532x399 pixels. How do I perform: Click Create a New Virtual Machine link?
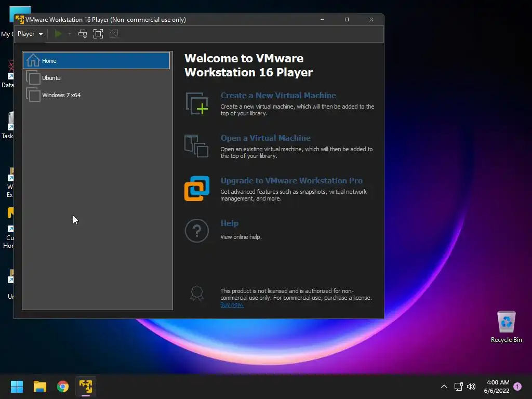278,96
